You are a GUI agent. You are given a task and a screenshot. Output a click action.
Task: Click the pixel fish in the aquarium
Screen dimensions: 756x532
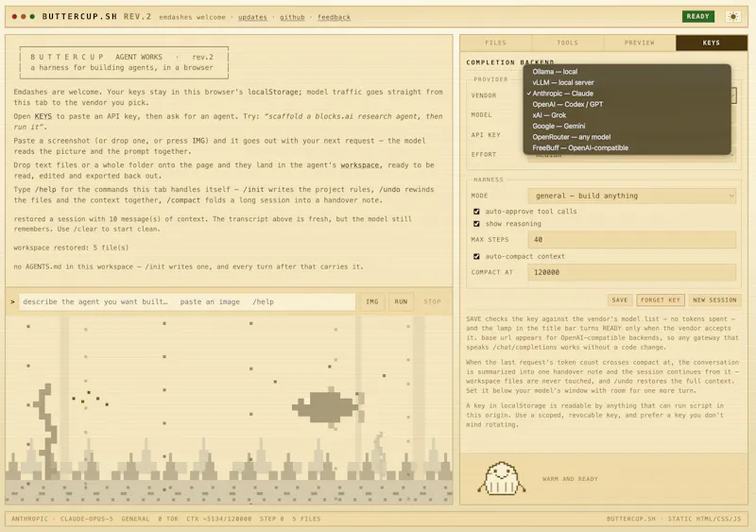tap(328, 407)
